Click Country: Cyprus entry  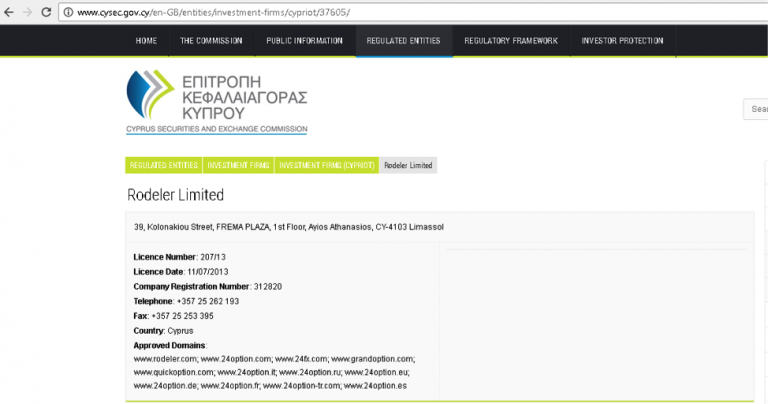click(x=163, y=331)
